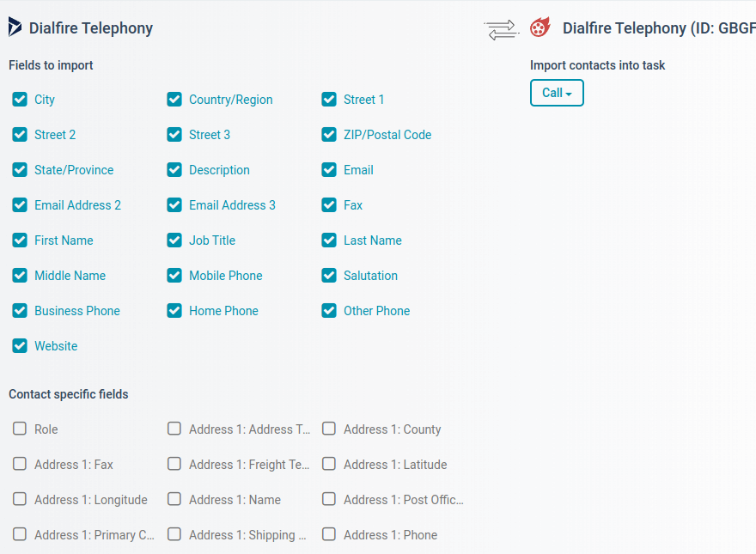Viewport: 756px width, 554px height.
Task: Check Address 1: Address T... checkbox
Action: click(174, 429)
